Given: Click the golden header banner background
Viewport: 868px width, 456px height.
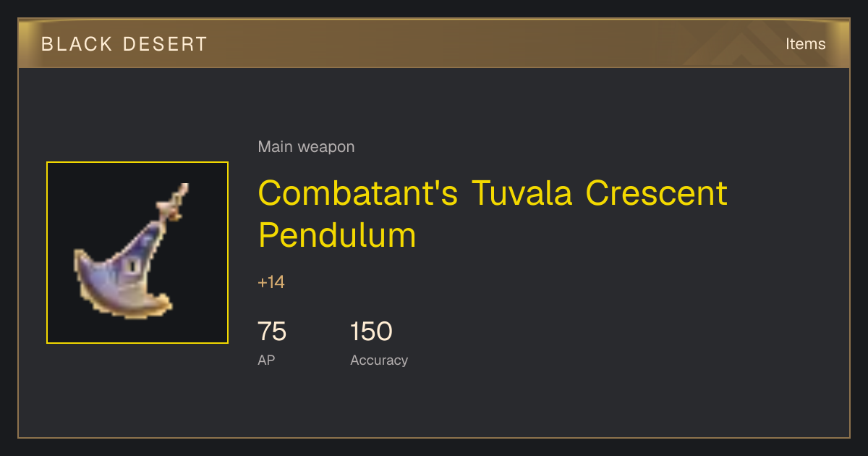Looking at the screenshot, I should [x=434, y=44].
